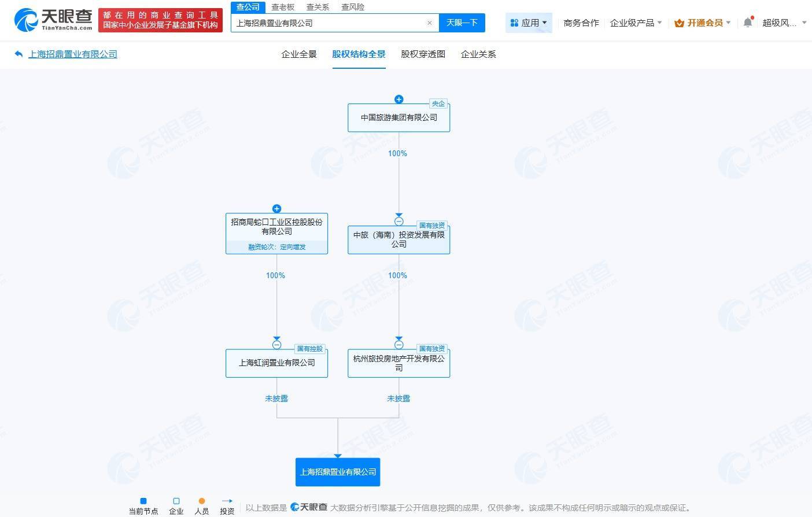Click the 中国旅游集团有限公司 node
Image resolution: width=812 pixels, height=517 pixels.
pyautogui.click(x=398, y=117)
